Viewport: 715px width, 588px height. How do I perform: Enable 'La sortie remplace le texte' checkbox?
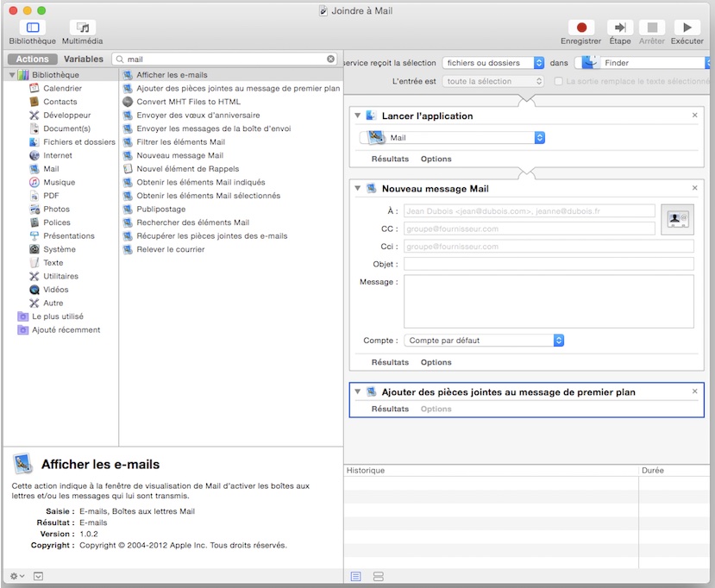pyautogui.click(x=558, y=81)
